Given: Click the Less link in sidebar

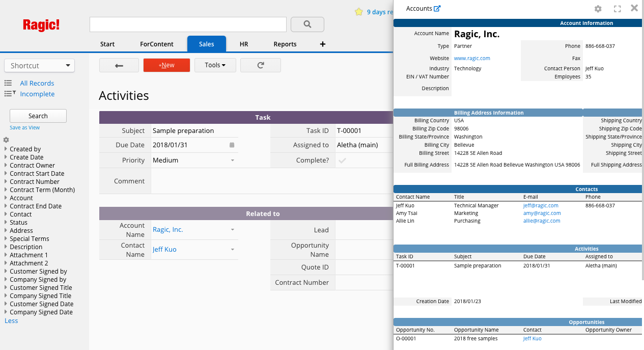Looking at the screenshot, I should (x=11, y=321).
